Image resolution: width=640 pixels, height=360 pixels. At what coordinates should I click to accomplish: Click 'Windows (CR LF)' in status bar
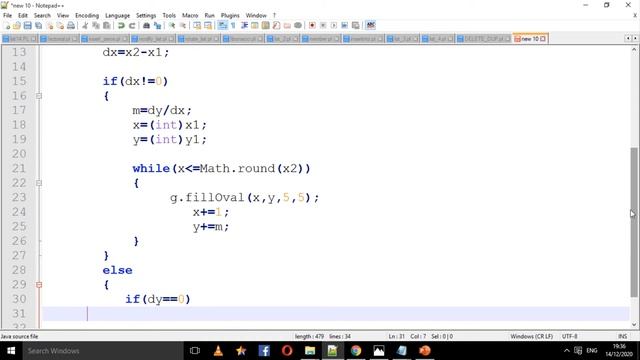click(x=531, y=336)
